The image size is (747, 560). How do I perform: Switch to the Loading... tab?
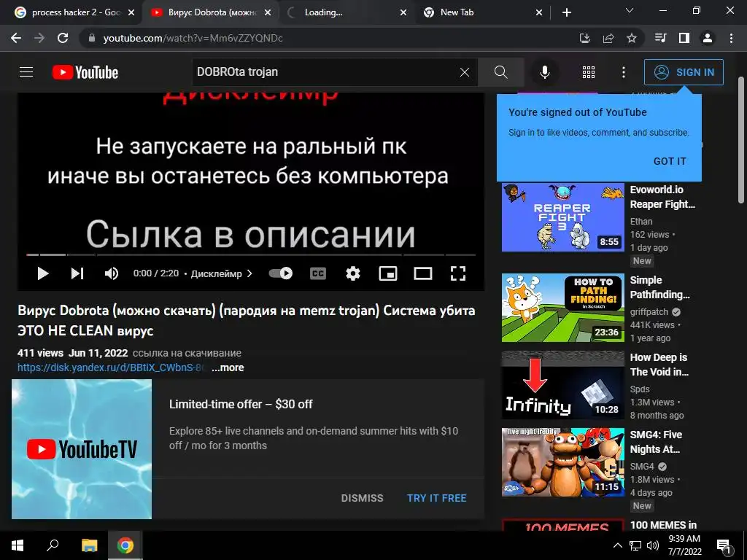coord(345,12)
